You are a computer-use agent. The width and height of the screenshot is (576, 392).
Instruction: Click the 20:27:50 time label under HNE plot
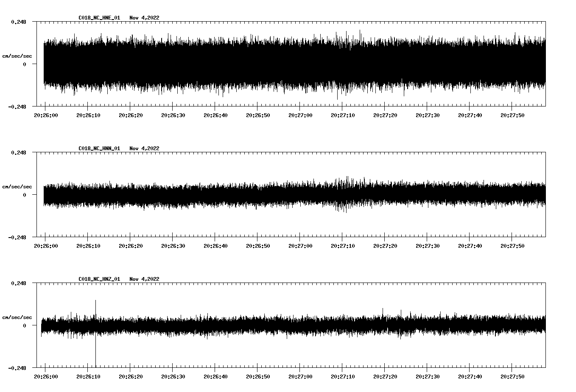click(x=512, y=115)
